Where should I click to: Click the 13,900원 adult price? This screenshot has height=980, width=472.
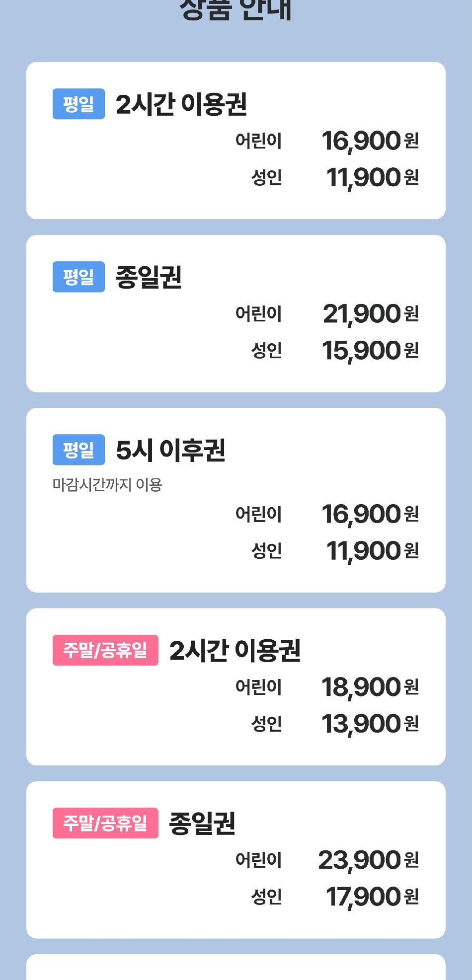click(x=370, y=724)
